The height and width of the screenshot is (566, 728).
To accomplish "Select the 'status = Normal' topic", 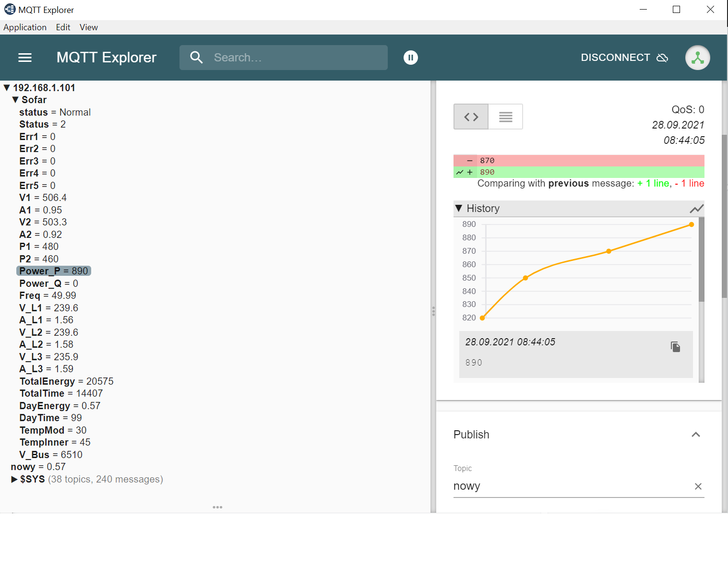I will coord(55,112).
